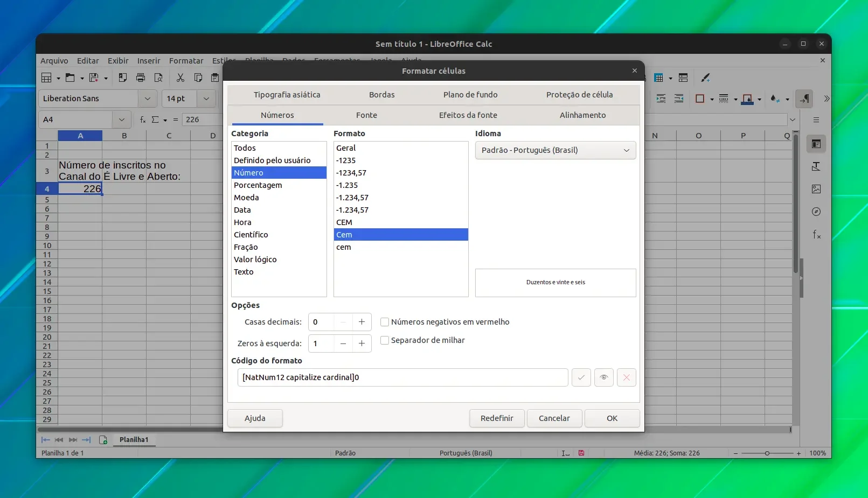
Task: Expand the Name Box A4 dropdown
Action: [x=122, y=120]
